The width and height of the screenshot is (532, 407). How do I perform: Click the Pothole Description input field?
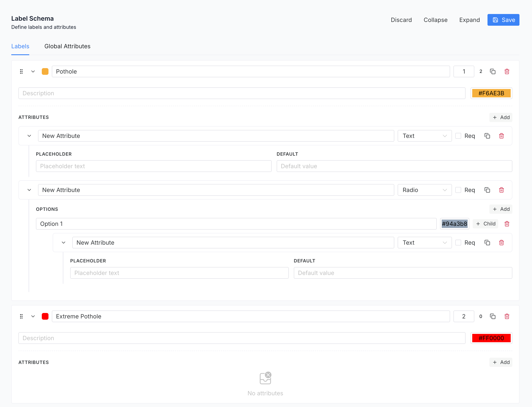click(242, 93)
